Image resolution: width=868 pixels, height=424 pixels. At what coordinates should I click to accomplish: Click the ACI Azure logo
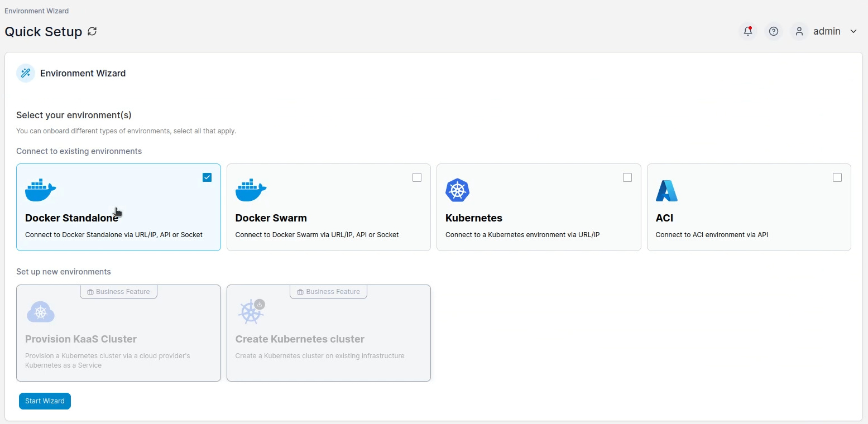[666, 190]
